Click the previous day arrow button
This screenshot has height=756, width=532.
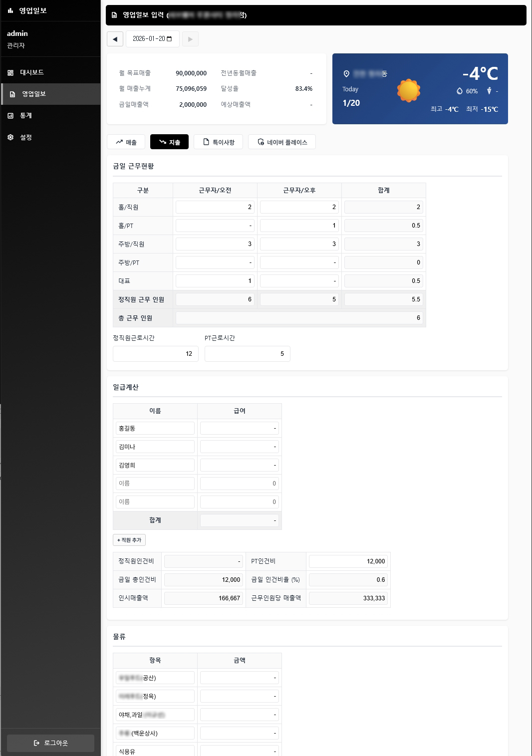(x=115, y=39)
